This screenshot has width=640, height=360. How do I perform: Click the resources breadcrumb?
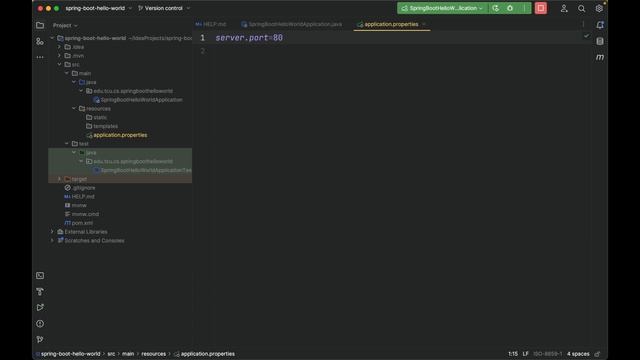[153, 354]
